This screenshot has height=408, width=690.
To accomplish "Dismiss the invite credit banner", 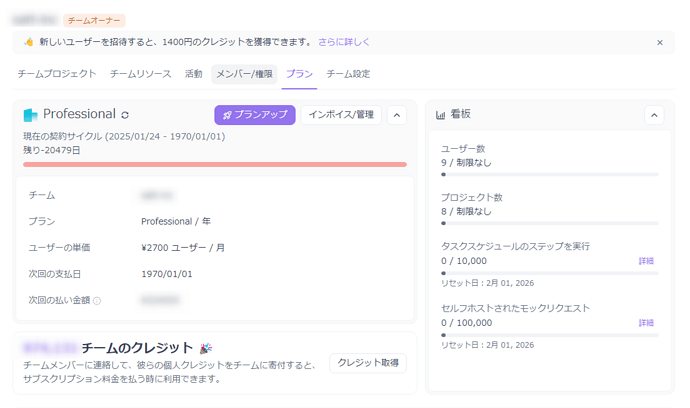I will point(660,43).
